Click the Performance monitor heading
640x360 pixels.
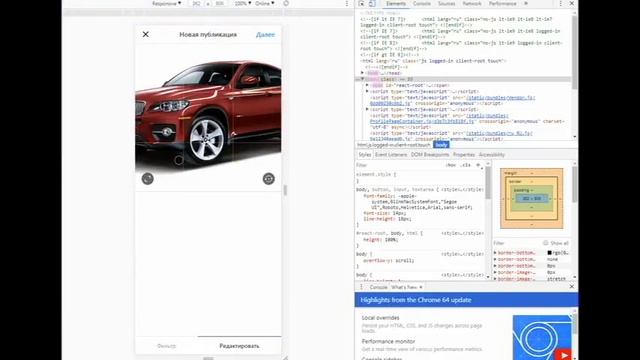coord(388,341)
